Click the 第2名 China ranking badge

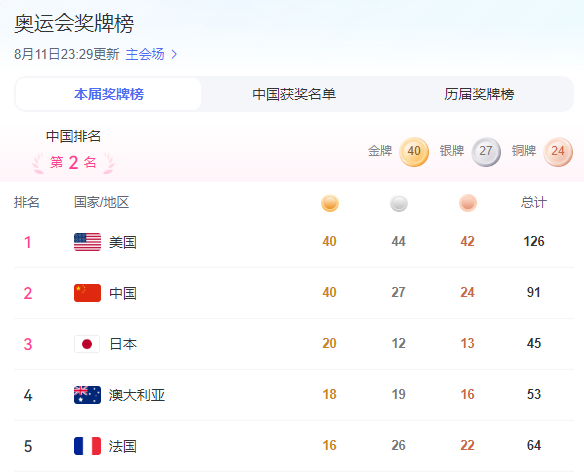pyautogui.click(x=73, y=163)
